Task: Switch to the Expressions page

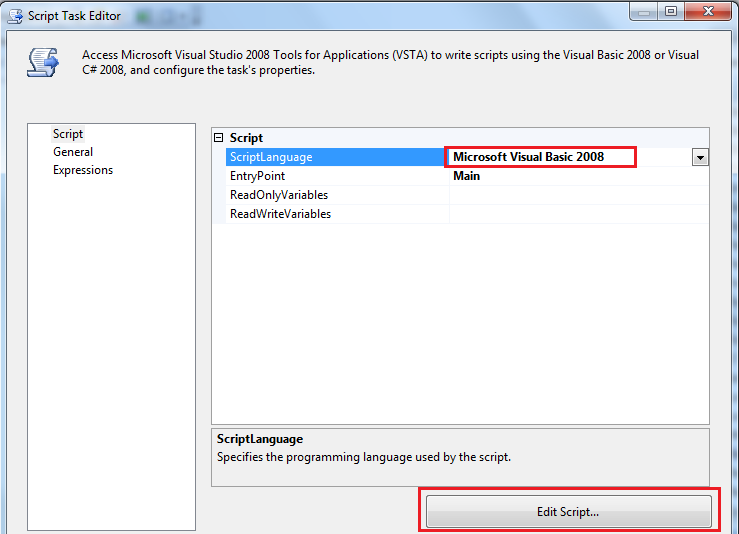Action: [x=83, y=170]
